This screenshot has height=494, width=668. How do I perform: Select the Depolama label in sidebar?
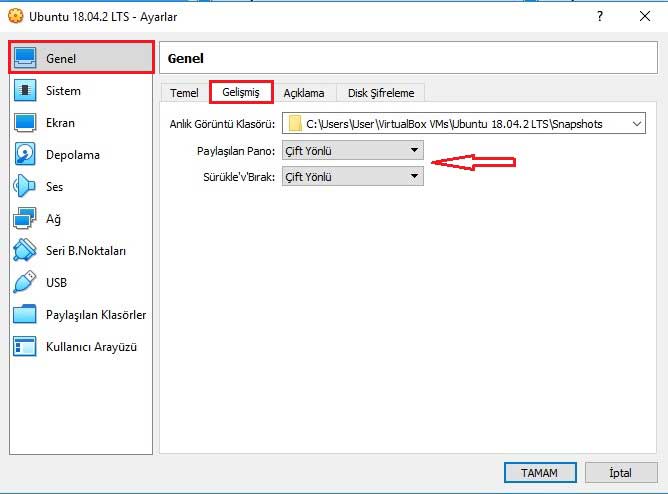pyautogui.click(x=73, y=155)
